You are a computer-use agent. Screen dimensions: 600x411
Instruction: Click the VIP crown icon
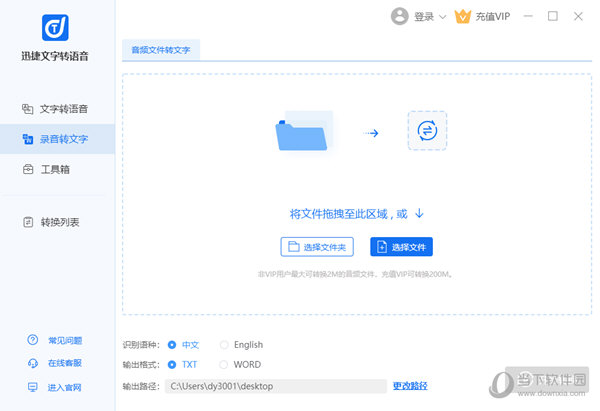(463, 16)
